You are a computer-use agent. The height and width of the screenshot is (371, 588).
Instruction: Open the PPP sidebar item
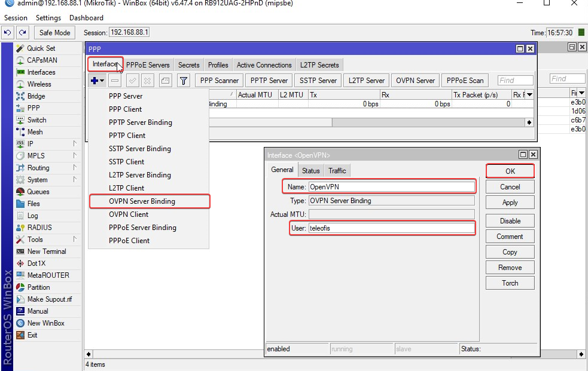pos(33,108)
